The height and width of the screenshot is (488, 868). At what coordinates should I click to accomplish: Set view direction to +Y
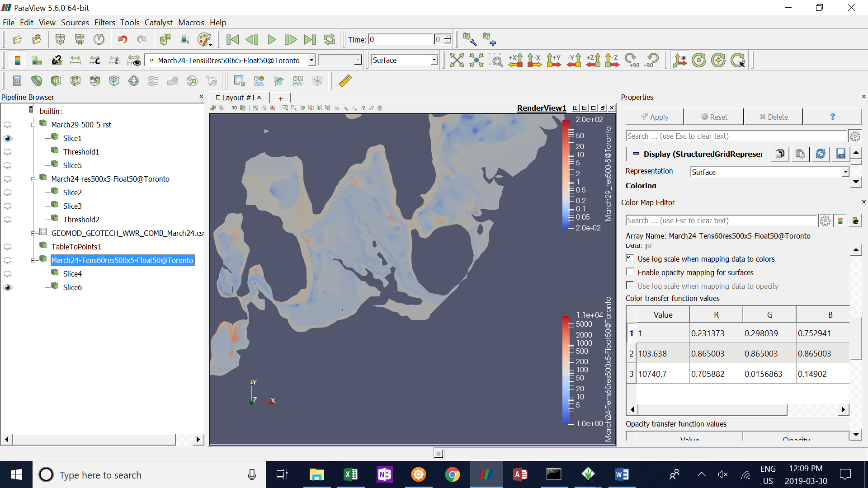click(554, 60)
